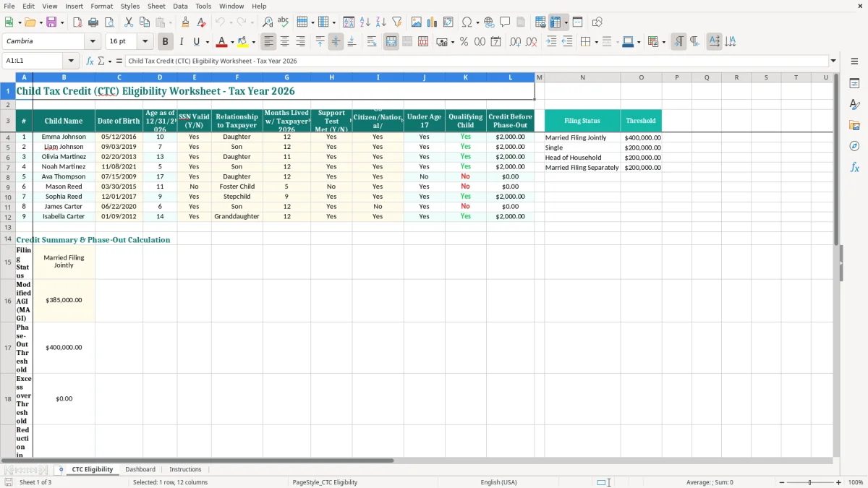
Task: Open Print Preview from the toolbar
Action: coord(109,22)
